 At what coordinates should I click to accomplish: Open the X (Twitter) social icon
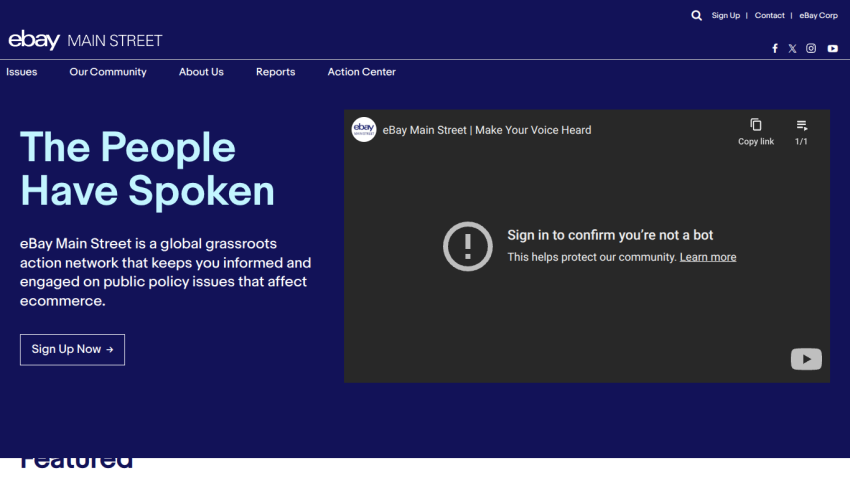(x=793, y=48)
